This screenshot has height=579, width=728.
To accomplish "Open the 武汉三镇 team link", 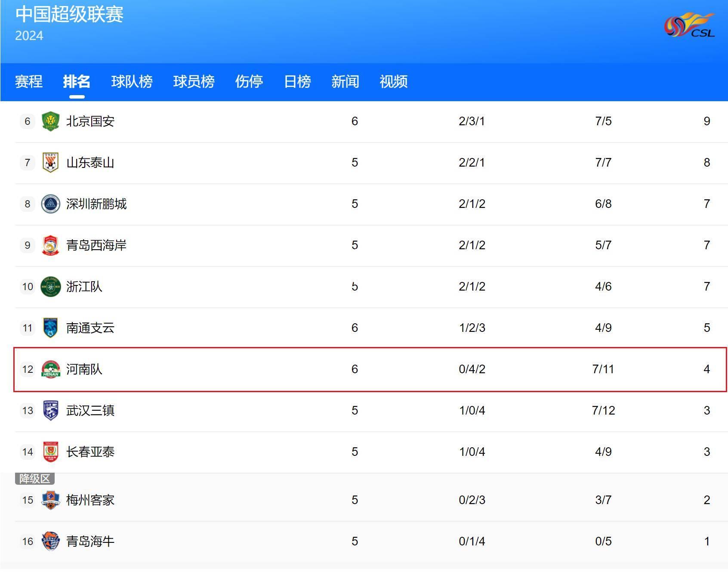I will click(90, 411).
